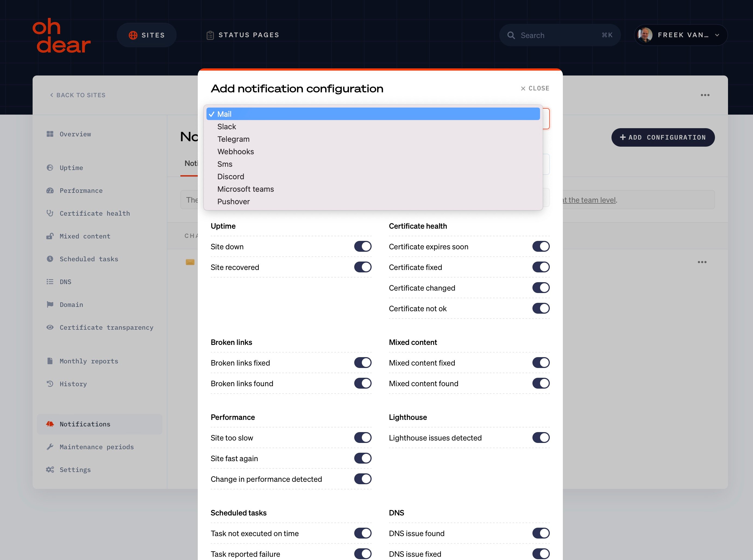Viewport: 753px width, 560px height.
Task: Click the mail envelope icon in channel row
Action: 190,262
